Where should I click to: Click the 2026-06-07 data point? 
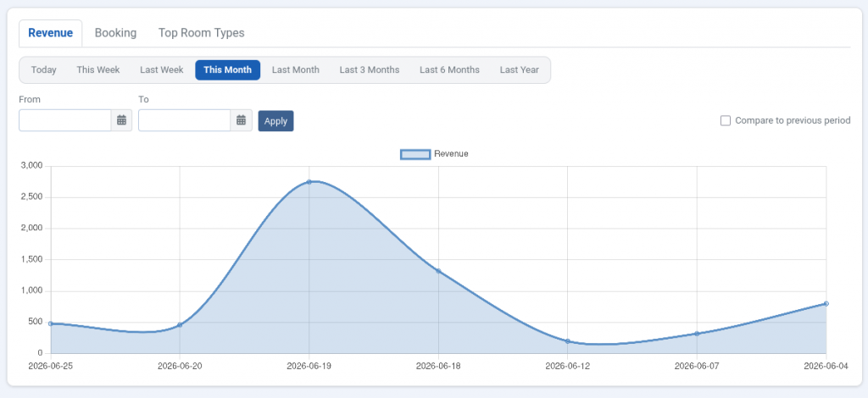[697, 334]
